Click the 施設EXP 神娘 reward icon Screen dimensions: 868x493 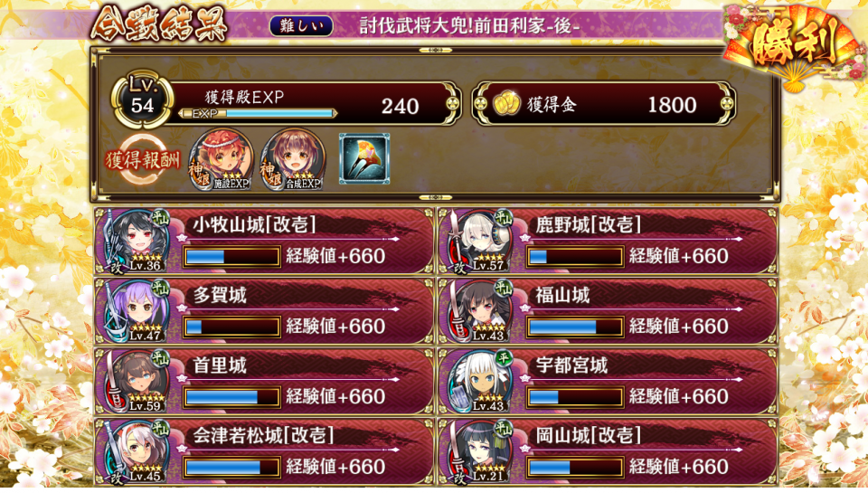222,159
